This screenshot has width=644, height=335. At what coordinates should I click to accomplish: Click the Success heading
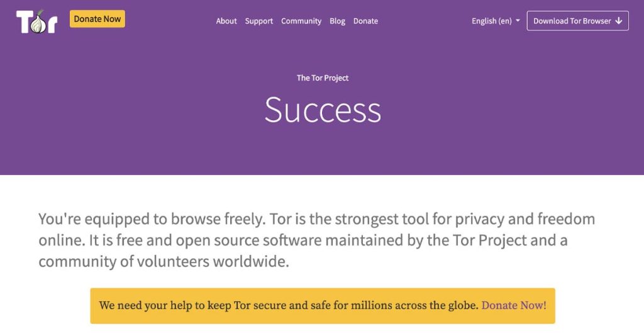323,110
